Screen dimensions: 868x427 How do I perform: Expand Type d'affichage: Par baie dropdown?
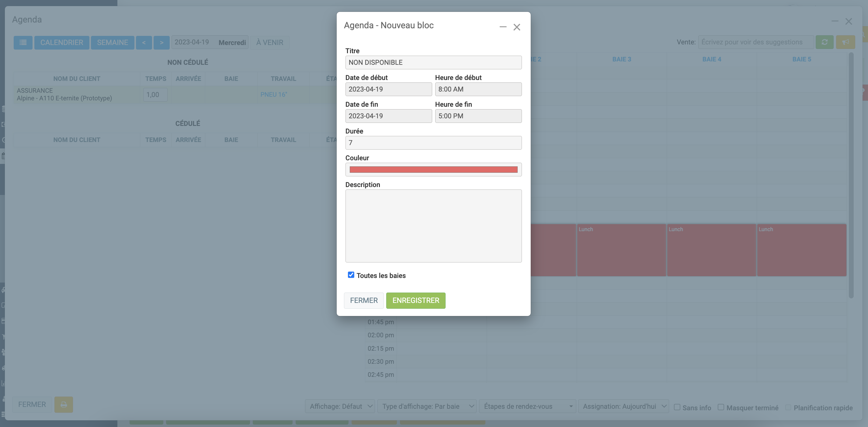pyautogui.click(x=427, y=406)
